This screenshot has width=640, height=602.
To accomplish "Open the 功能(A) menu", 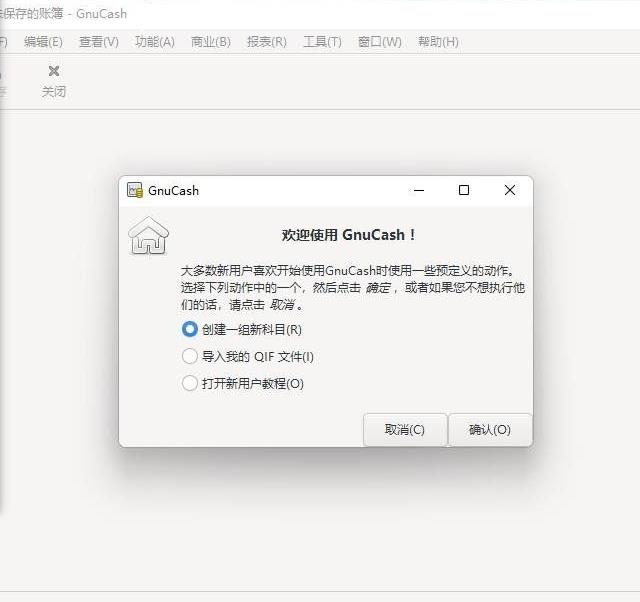I will [x=155, y=42].
